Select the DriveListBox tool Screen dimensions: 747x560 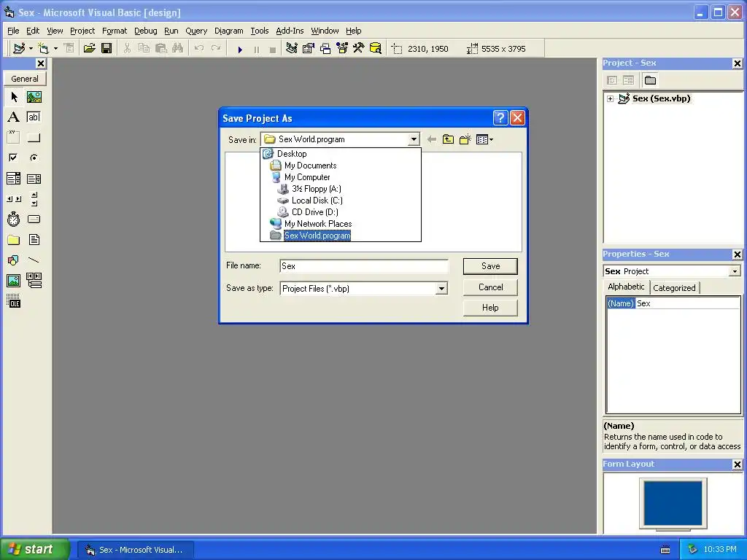point(34,219)
